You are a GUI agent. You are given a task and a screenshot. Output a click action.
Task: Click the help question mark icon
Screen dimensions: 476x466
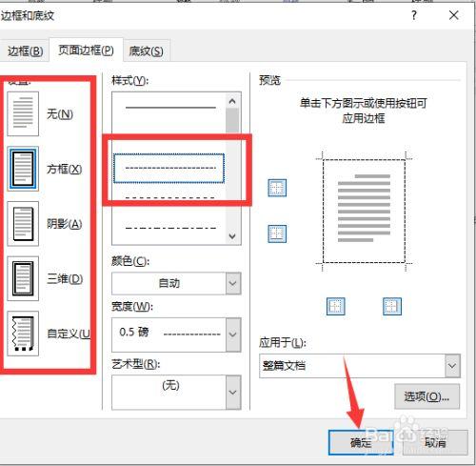tap(414, 15)
